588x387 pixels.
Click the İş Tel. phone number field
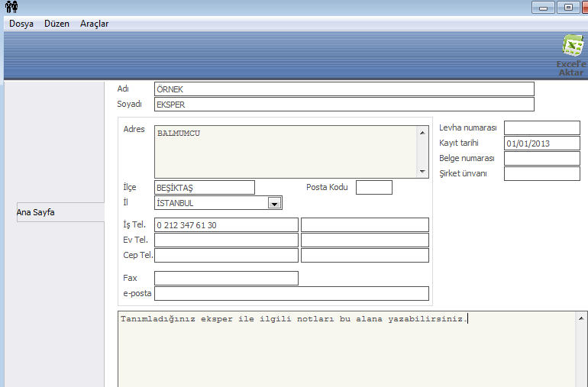click(x=225, y=225)
